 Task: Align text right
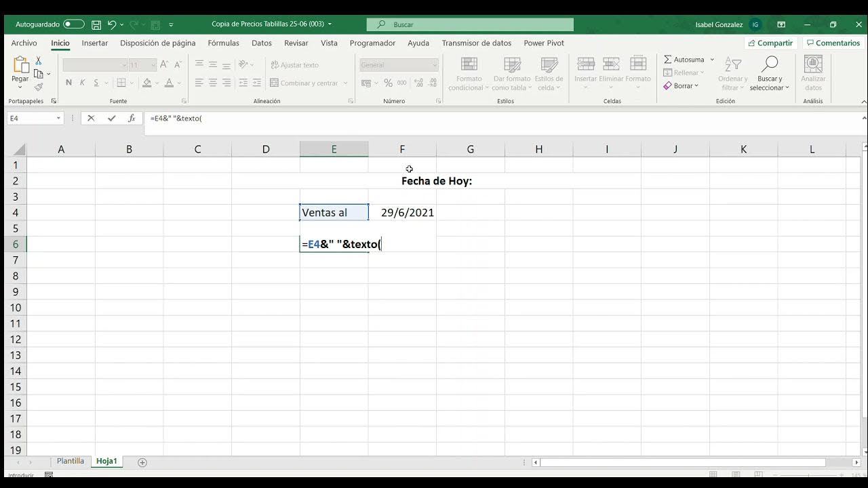(x=226, y=83)
